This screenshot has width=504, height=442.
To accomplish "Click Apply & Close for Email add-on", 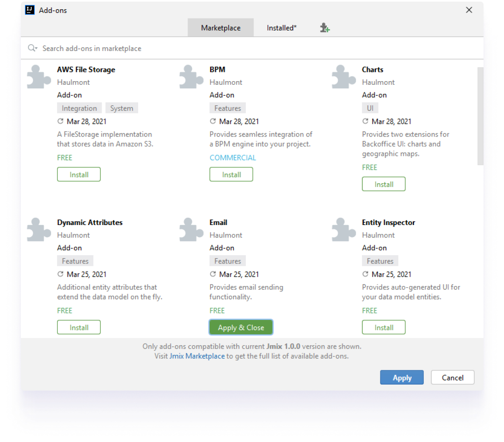I will point(241,327).
